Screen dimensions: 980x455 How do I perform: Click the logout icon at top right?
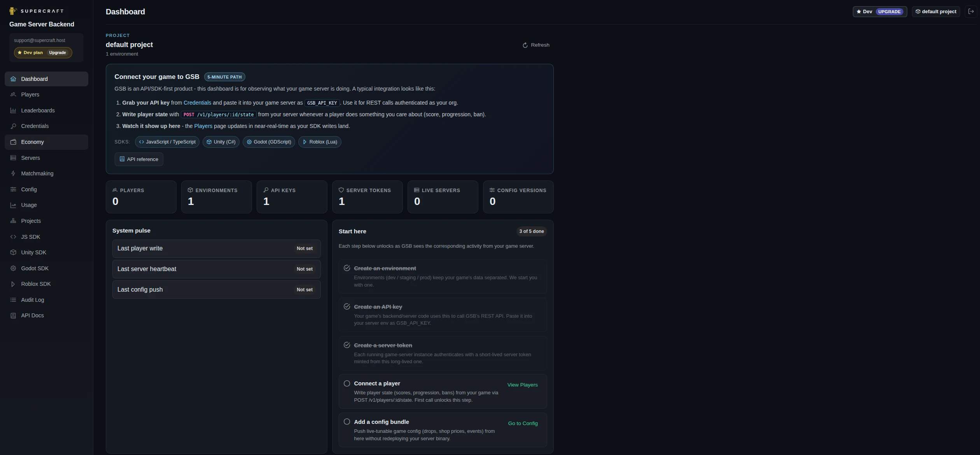pyautogui.click(x=971, y=11)
